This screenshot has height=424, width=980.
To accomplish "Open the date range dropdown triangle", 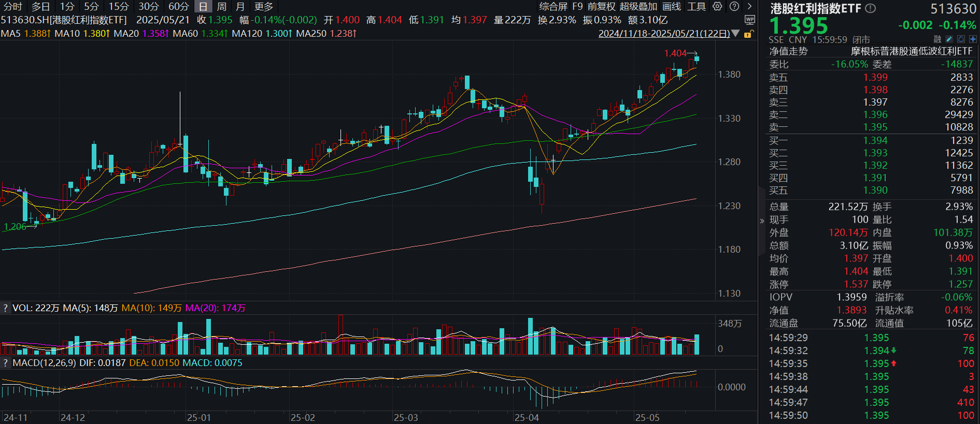I will click(735, 34).
